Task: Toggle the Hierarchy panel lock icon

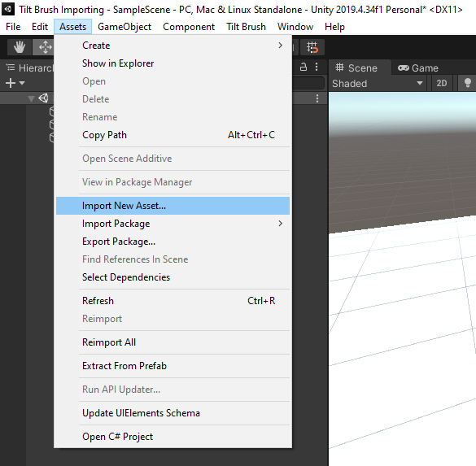Action: pos(304,67)
